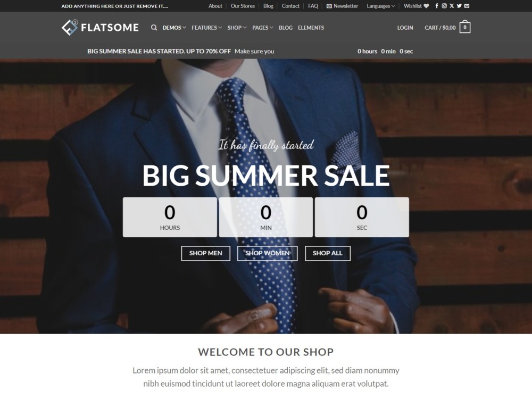
Task: Click the Shop Men button
Action: coord(205,253)
